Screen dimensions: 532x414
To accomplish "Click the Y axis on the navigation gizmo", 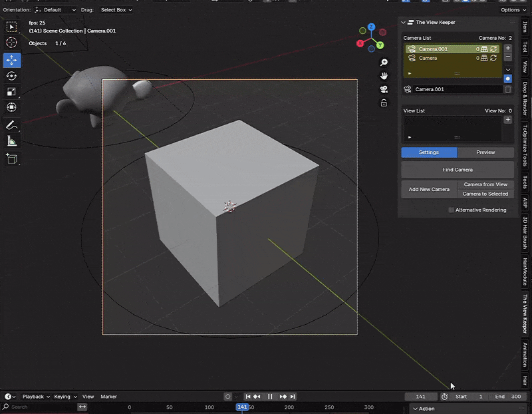I will point(380,45).
